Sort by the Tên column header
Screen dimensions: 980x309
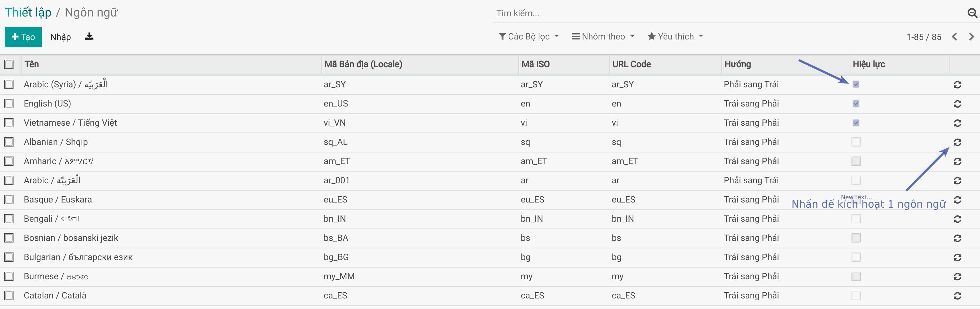click(32, 64)
